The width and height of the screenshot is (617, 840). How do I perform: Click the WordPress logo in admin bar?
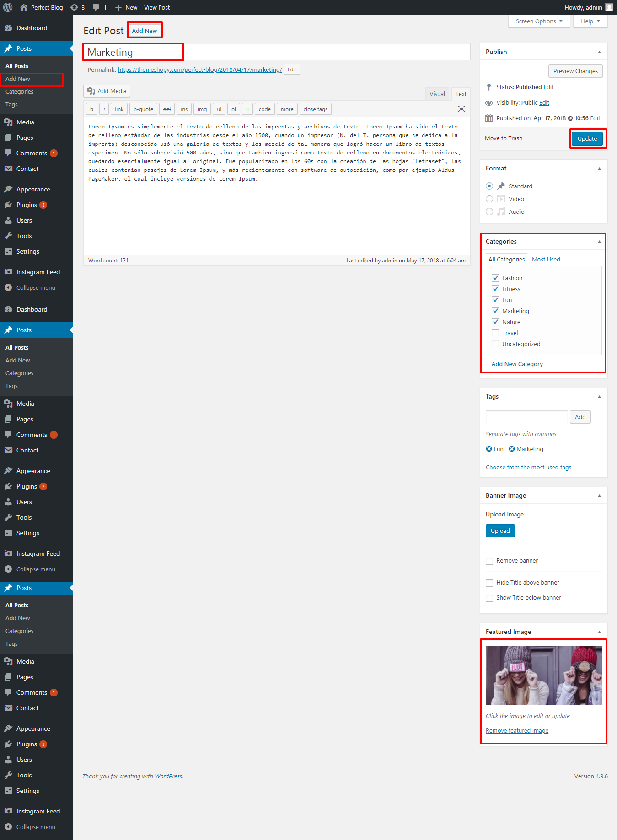tap(8, 7)
